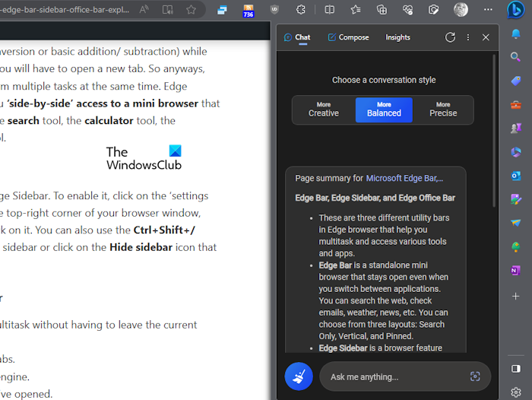
Task: Open the RSS extension showing 736
Action: point(249,11)
